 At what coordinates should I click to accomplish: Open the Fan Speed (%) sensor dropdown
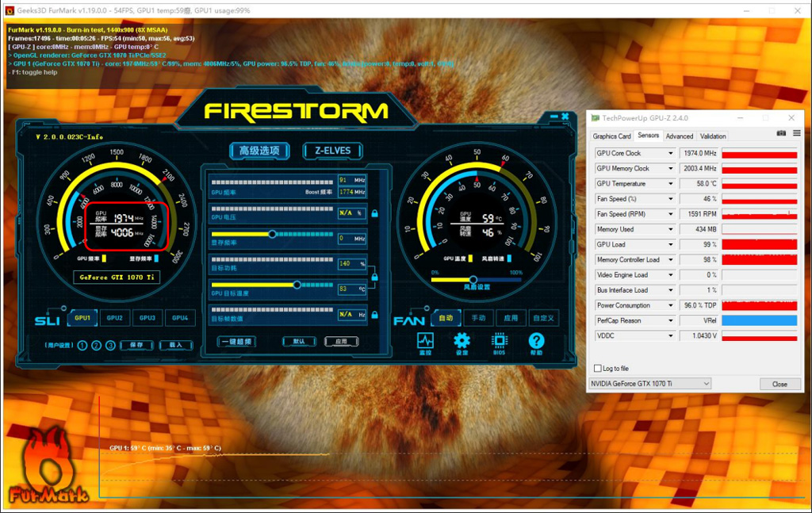pos(671,199)
